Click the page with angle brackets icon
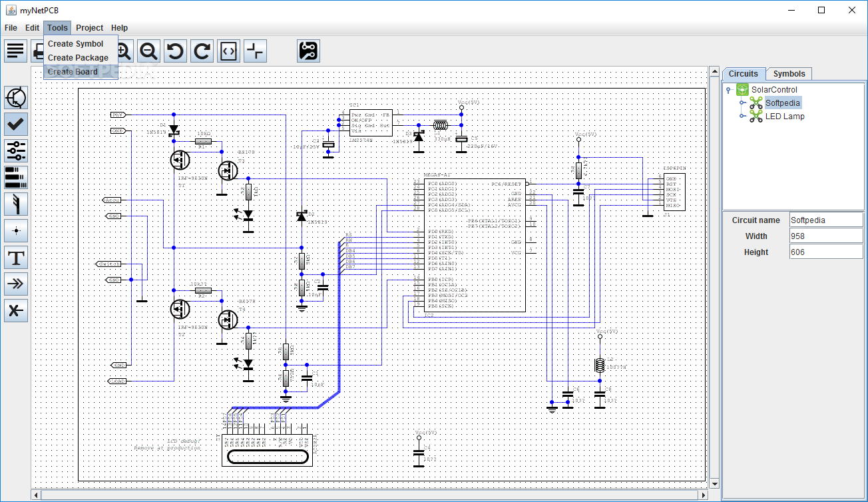868x502 pixels. pyautogui.click(x=229, y=51)
